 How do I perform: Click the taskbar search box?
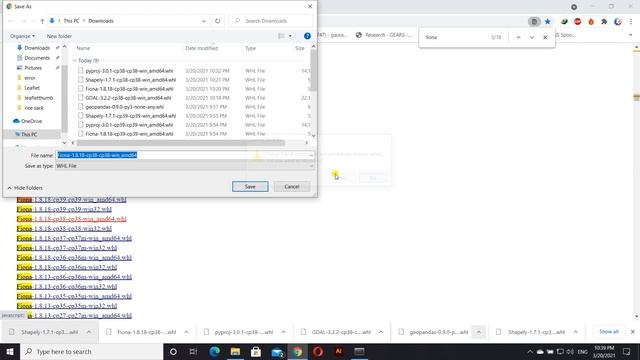point(91,351)
